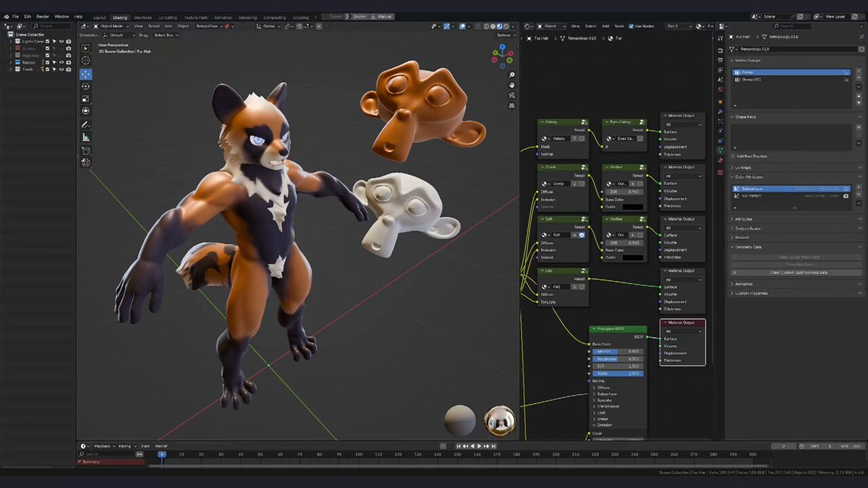The width and height of the screenshot is (868, 488).
Task: Hide the Lights Came collection with eye icon
Action: [61, 41]
